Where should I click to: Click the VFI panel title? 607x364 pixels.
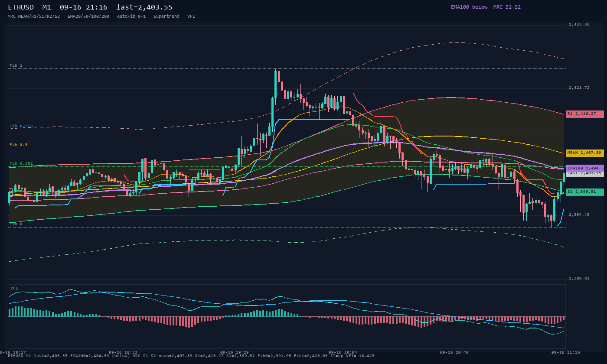pyautogui.click(x=14, y=288)
